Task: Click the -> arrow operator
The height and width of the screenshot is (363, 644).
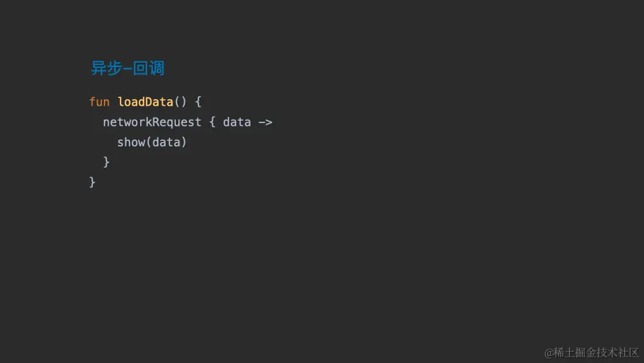Action: pos(265,122)
